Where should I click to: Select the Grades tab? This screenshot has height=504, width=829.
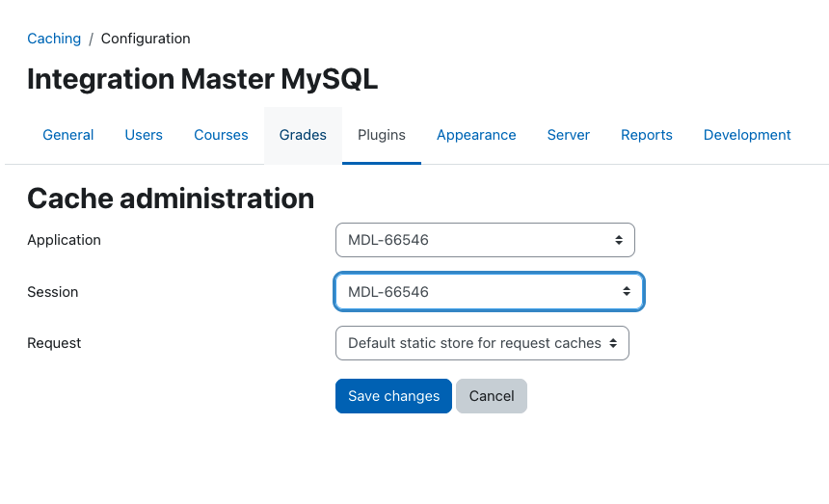click(303, 135)
